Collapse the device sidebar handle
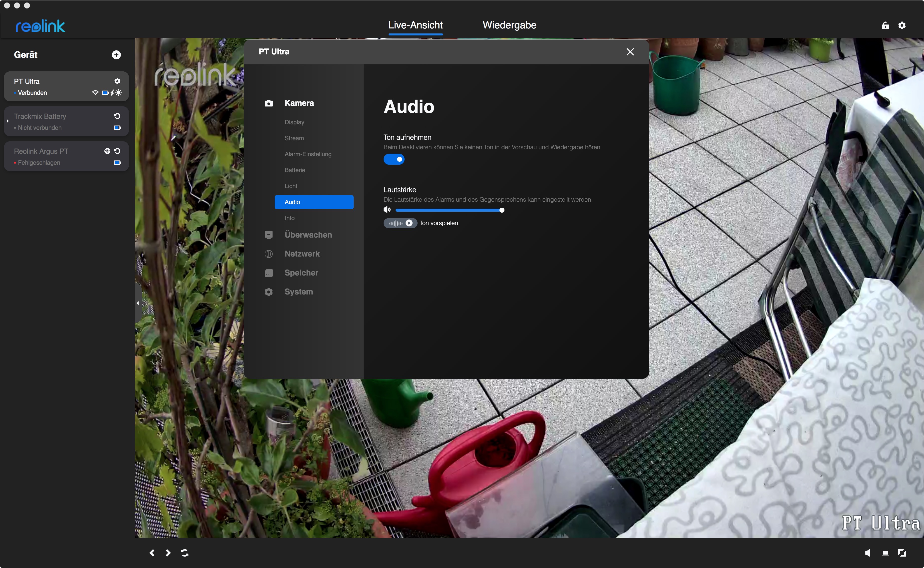The width and height of the screenshot is (924, 568). point(138,303)
